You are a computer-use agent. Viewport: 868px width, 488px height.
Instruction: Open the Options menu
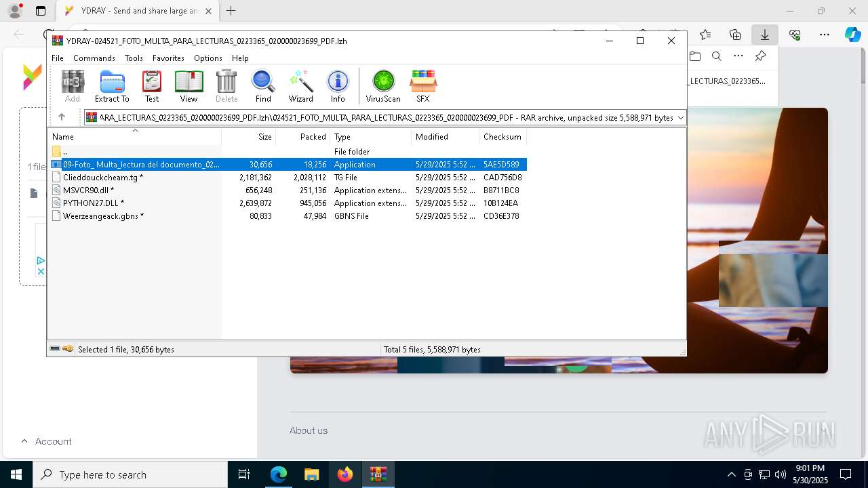point(208,58)
